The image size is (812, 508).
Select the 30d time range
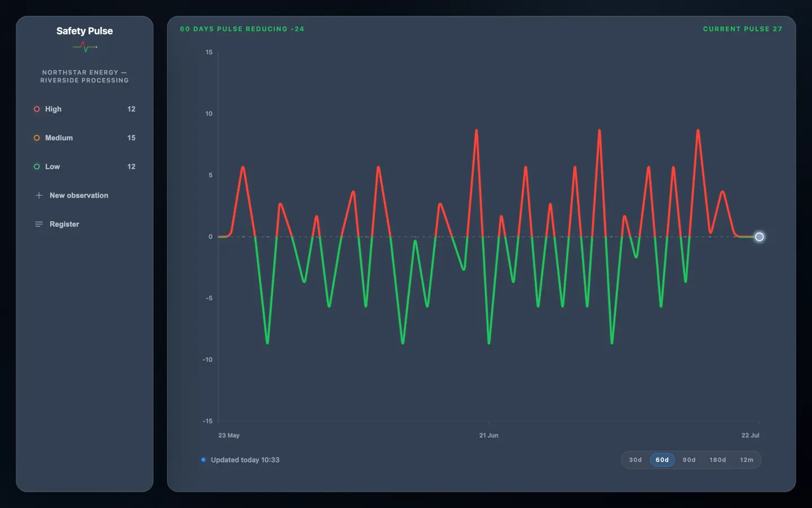click(636, 460)
